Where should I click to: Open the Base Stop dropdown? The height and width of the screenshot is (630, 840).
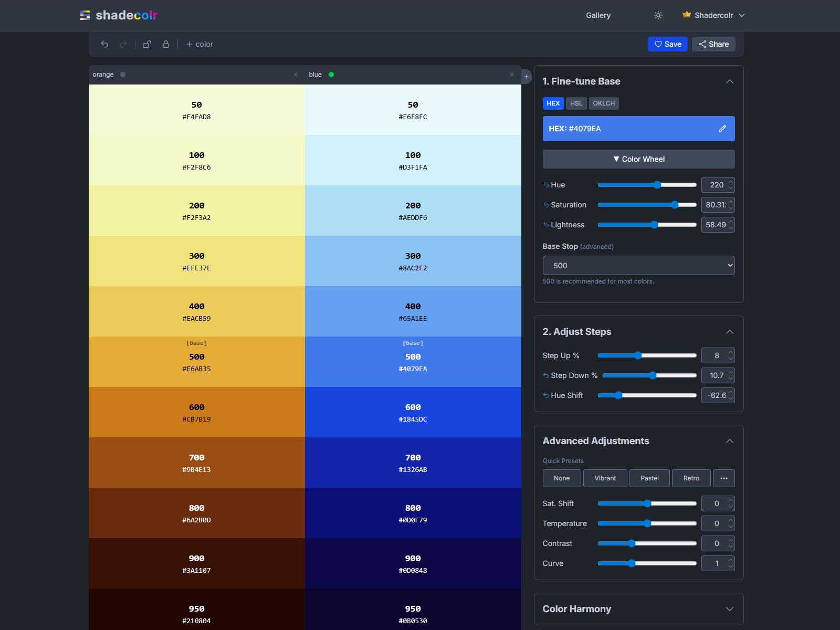[x=638, y=265]
